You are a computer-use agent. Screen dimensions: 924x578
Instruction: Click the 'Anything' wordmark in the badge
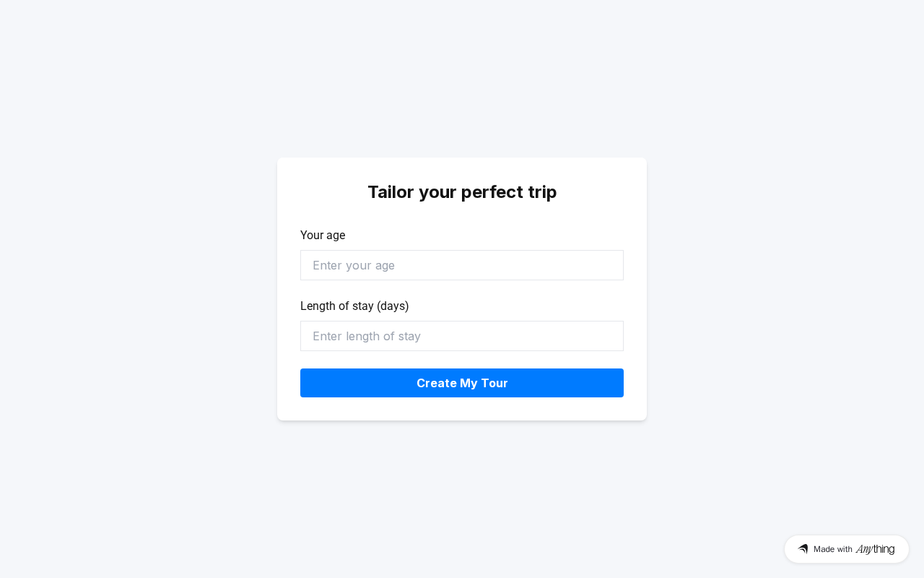coord(875,549)
